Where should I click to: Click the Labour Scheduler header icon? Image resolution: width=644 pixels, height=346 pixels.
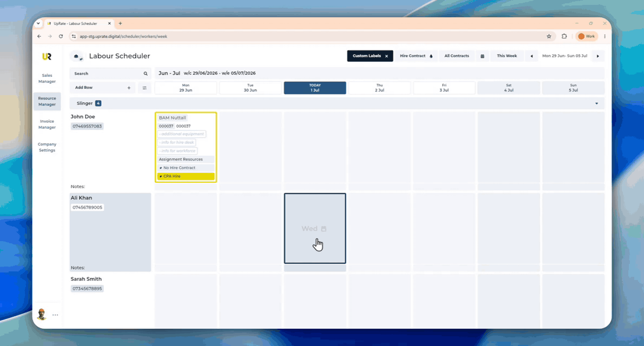[77, 56]
